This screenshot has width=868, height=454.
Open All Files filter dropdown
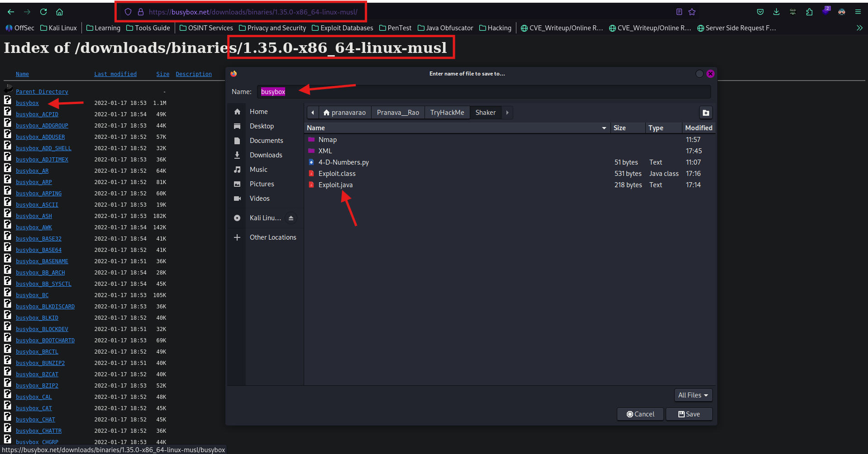(x=693, y=395)
